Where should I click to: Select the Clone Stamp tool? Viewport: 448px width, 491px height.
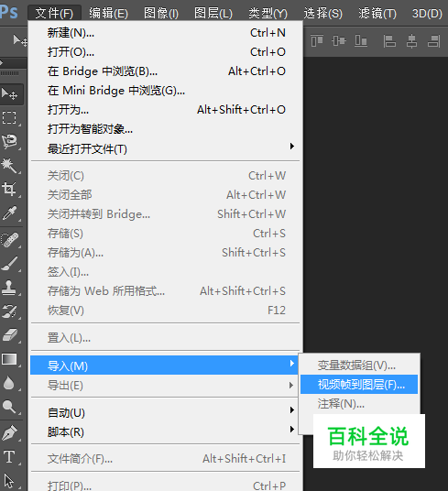coord(9,288)
